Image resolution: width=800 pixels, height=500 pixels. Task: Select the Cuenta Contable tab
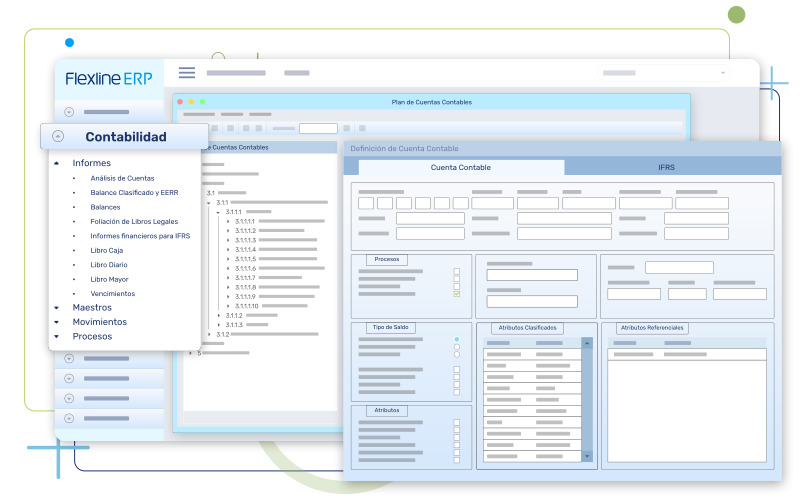pyautogui.click(x=460, y=167)
